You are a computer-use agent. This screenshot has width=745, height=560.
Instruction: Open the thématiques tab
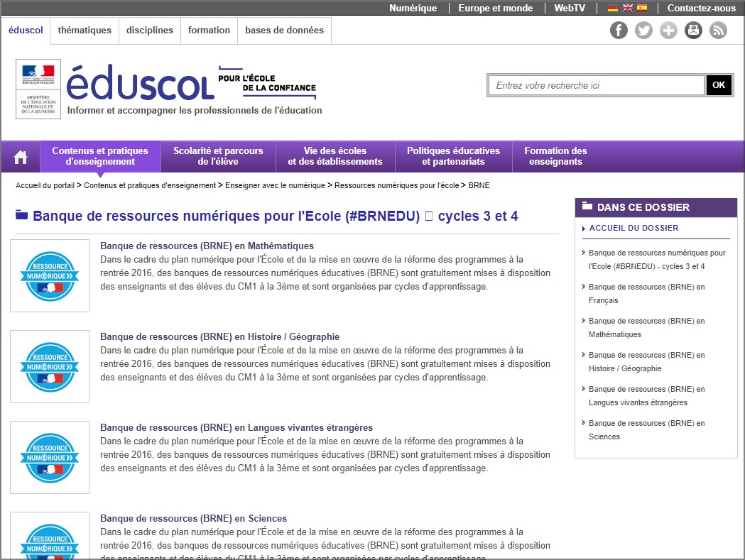pyautogui.click(x=85, y=31)
